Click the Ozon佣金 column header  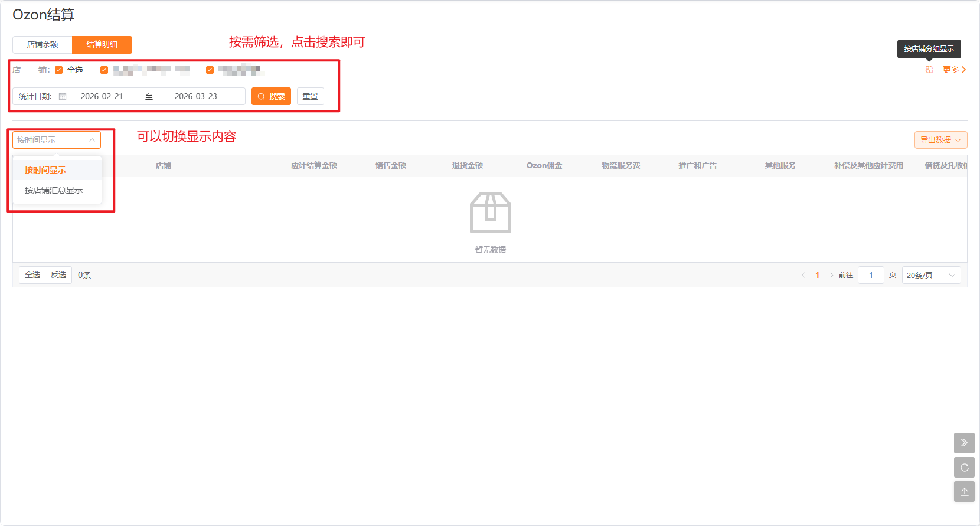[544, 166]
